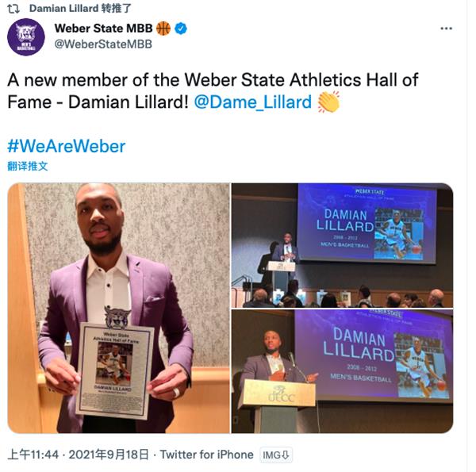Open the @Dame_Lillard mention link
This screenshot has height=472, width=476.
(x=253, y=102)
